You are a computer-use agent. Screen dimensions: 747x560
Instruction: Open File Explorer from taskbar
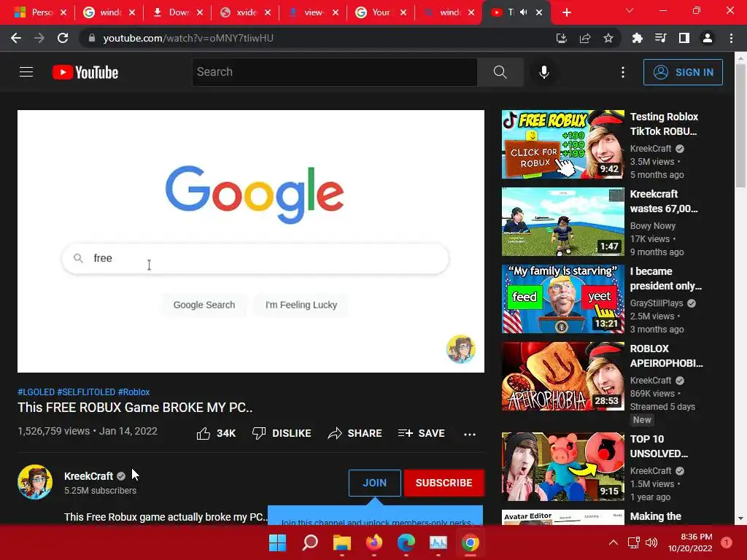[341, 542]
